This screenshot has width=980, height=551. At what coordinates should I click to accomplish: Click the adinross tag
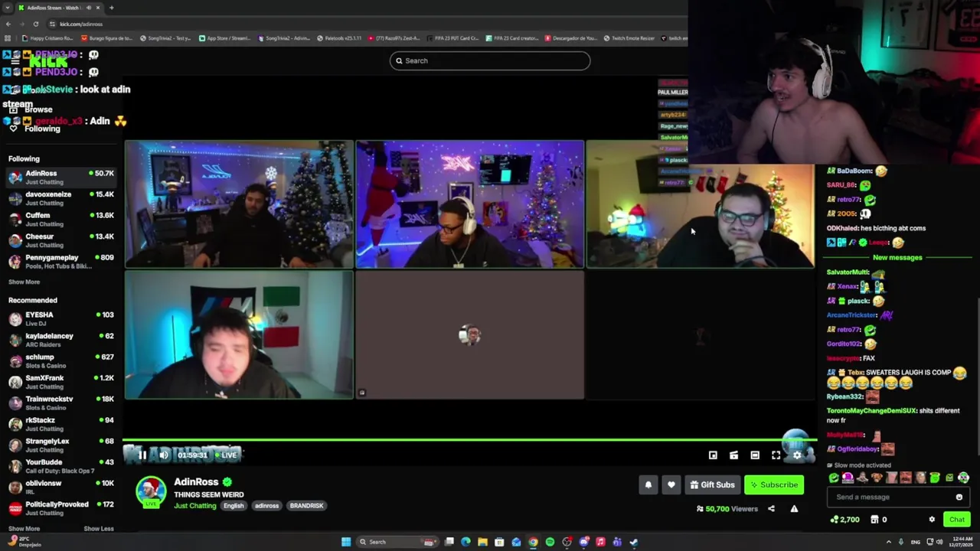click(x=266, y=506)
